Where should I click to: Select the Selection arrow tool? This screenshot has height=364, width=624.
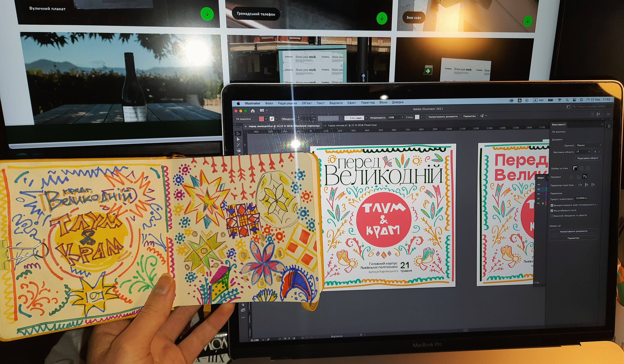pos(238,134)
